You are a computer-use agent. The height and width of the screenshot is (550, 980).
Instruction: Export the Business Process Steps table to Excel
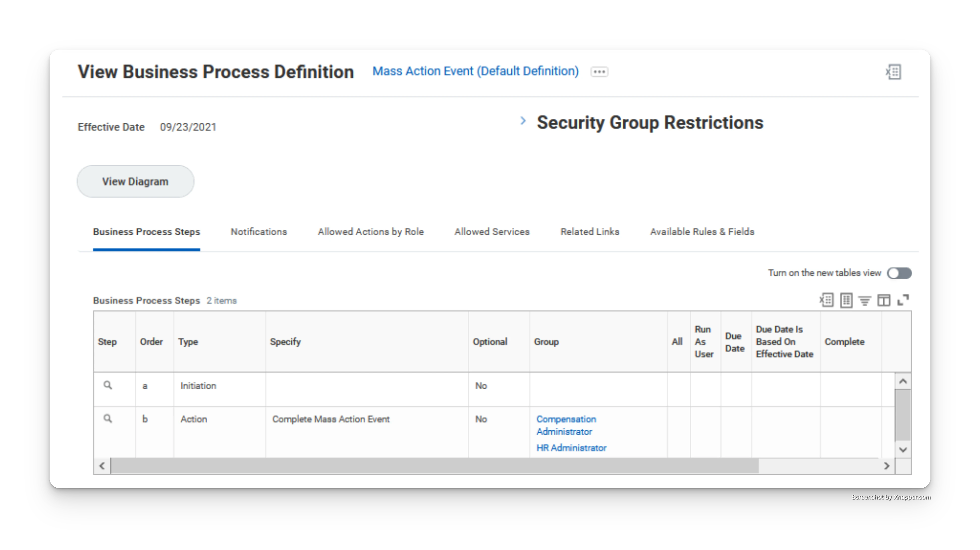826,300
